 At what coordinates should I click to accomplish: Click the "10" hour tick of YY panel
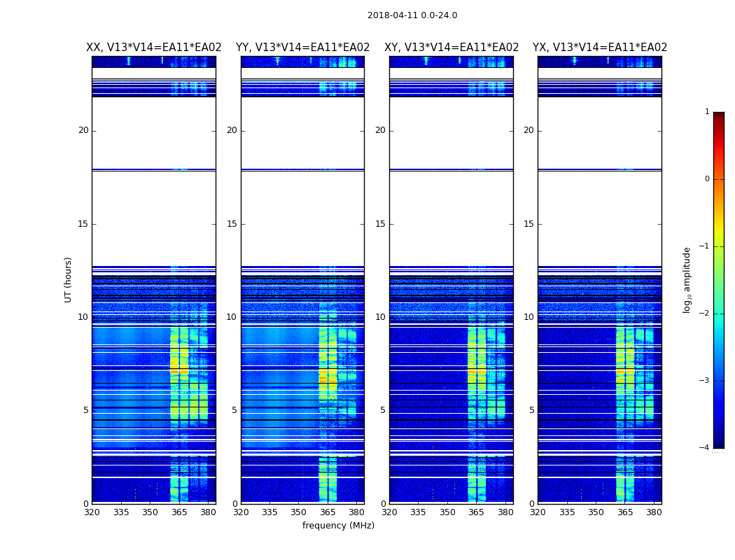[x=232, y=317]
